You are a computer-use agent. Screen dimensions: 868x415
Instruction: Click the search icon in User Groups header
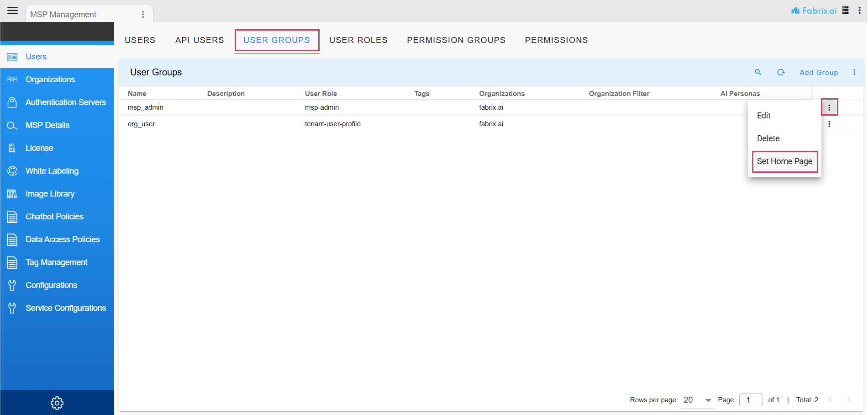click(x=758, y=72)
